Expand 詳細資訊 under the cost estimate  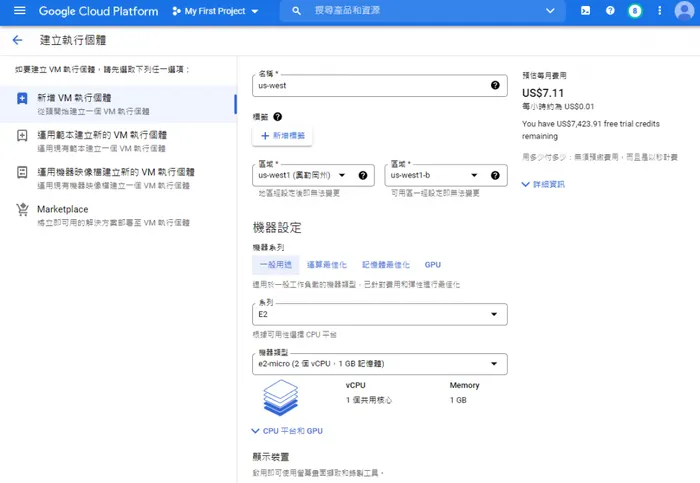pos(543,184)
